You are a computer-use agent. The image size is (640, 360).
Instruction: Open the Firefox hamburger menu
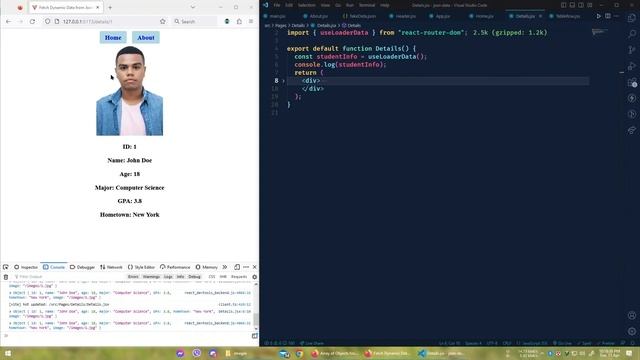click(x=251, y=21)
